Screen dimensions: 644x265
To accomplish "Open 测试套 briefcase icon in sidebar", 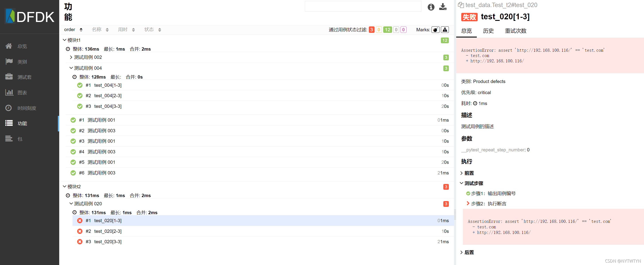I will point(9,77).
